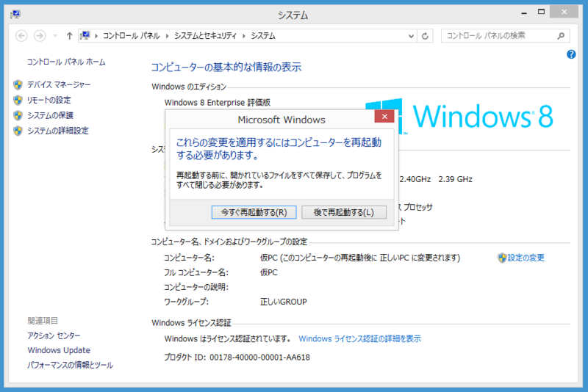This screenshot has height=392, width=588.
Task: Click shield icon beside システムの詳細設定
Action: (x=18, y=131)
